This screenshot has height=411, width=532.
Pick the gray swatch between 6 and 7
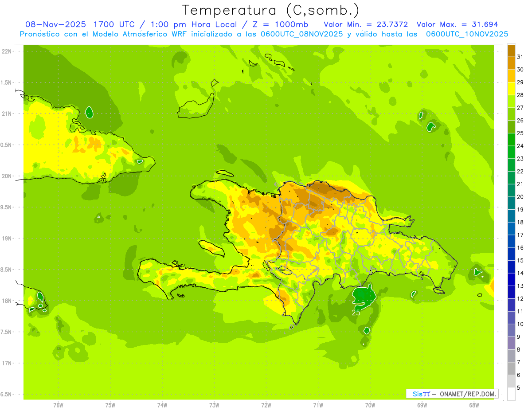click(x=511, y=368)
